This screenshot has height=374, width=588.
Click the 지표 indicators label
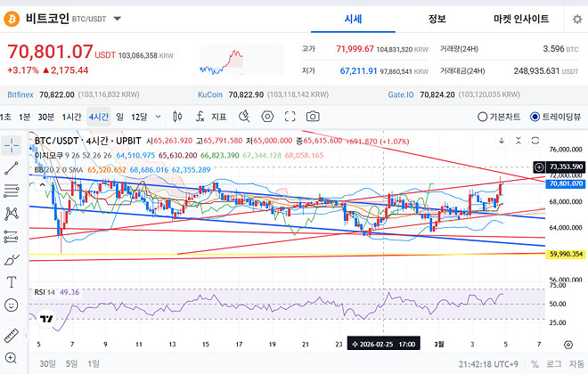point(219,117)
